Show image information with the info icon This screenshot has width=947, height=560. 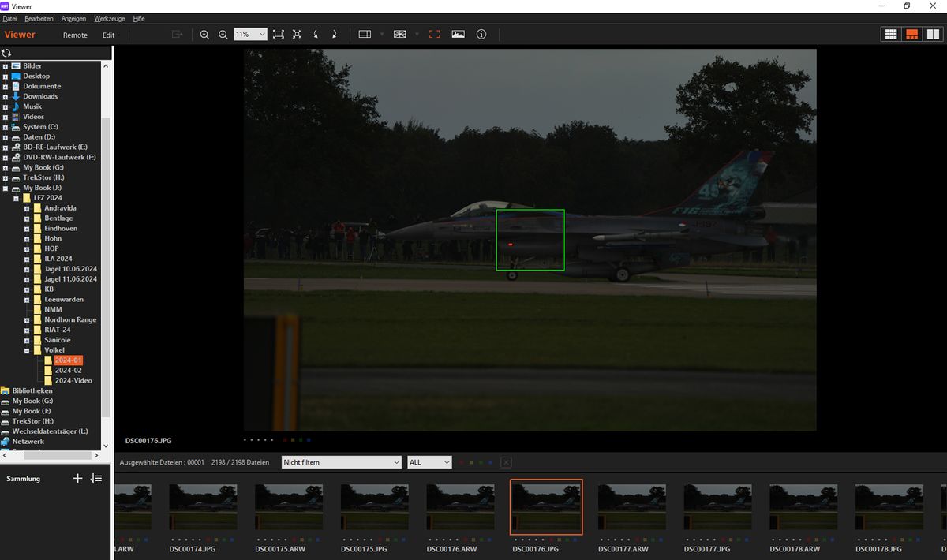[481, 35]
